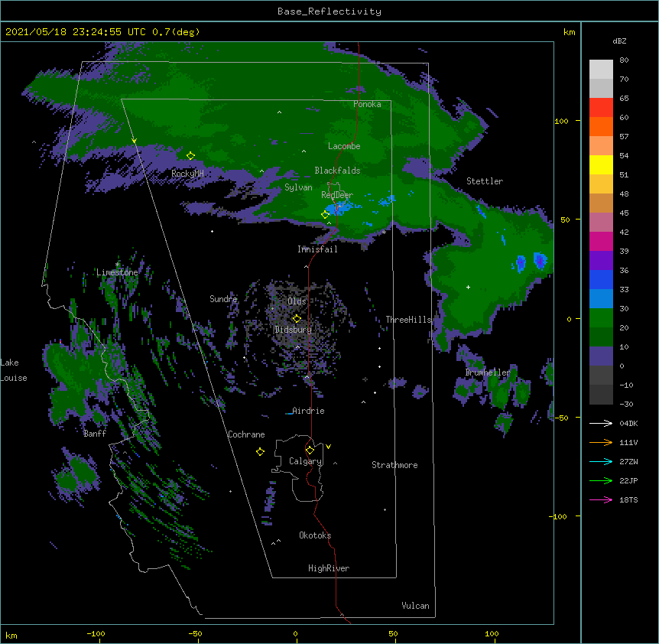Select yellow diamond marker below Cochrane
The image size is (659, 644).
260,452
